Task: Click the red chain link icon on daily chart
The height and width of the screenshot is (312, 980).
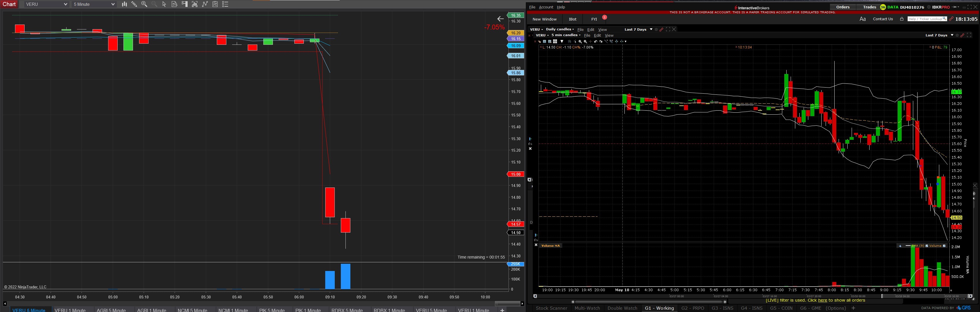Action: coord(661,29)
